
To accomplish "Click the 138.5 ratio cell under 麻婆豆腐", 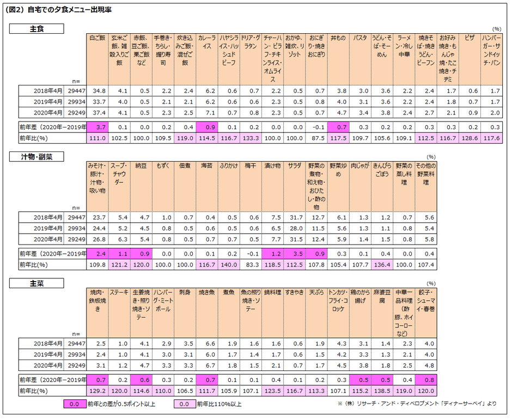I will pyautogui.click(x=382, y=391).
